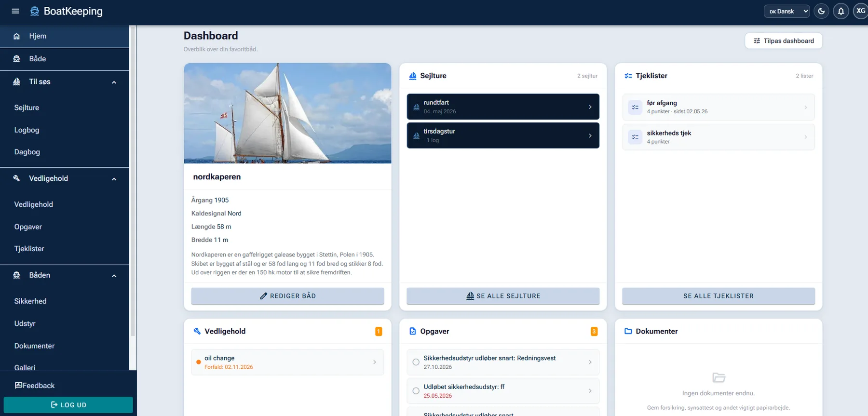Open før afgang checklist chevron

[806, 107]
